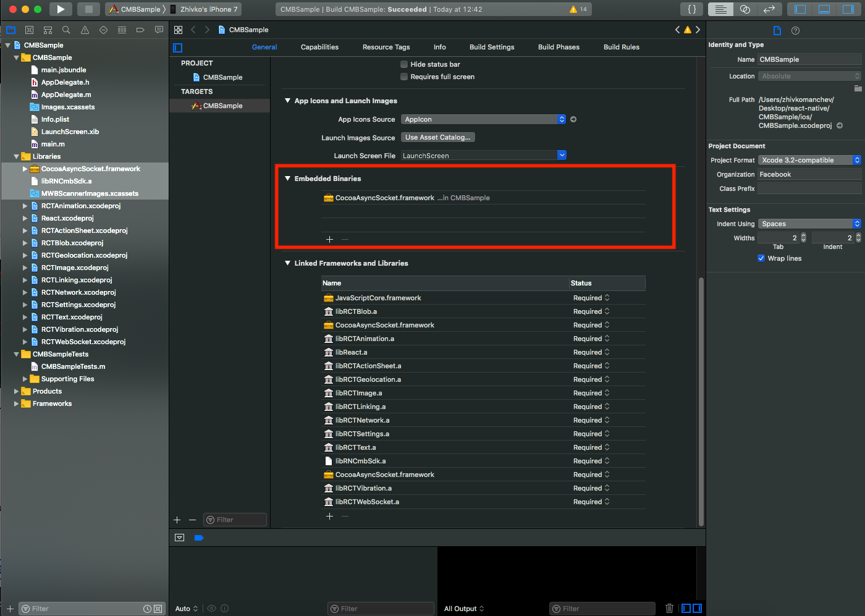The height and width of the screenshot is (616, 865).
Task: Check the Requires full screen option
Action: coord(404,77)
